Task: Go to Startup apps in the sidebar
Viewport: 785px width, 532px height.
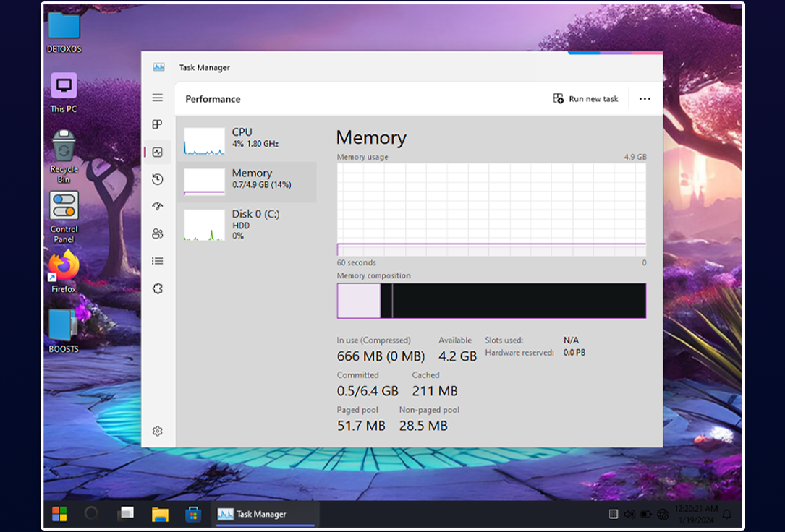Action: pos(157,207)
